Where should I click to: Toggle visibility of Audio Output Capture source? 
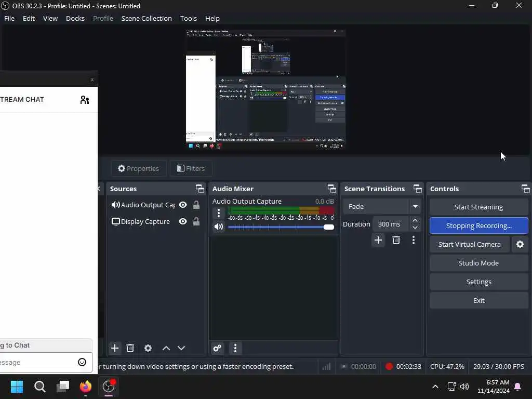(183, 205)
